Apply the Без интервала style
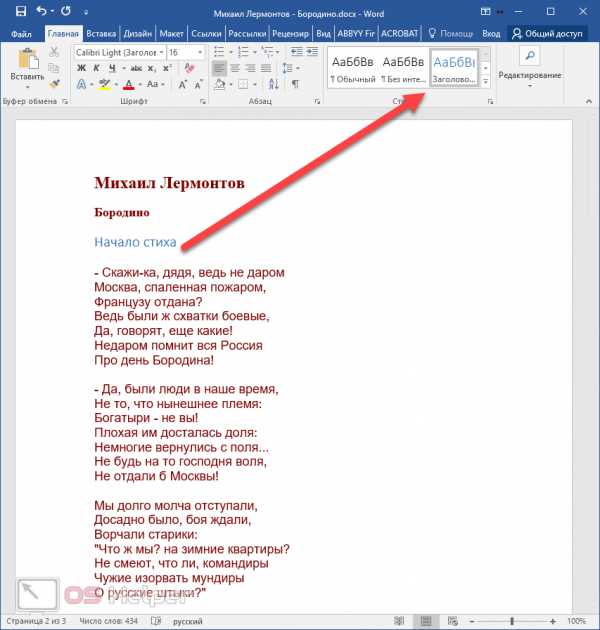This screenshot has height=630, width=600. click(403, 68)
